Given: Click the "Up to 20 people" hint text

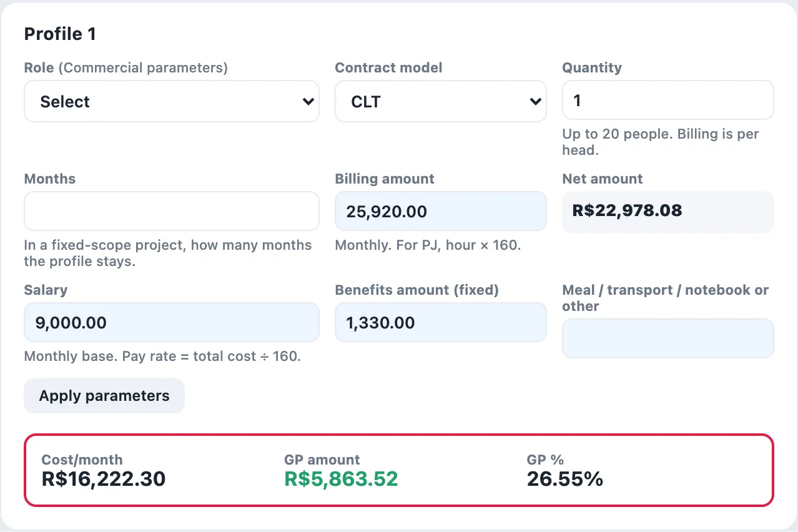Looking at the screenshot, I should pos(661,142).
